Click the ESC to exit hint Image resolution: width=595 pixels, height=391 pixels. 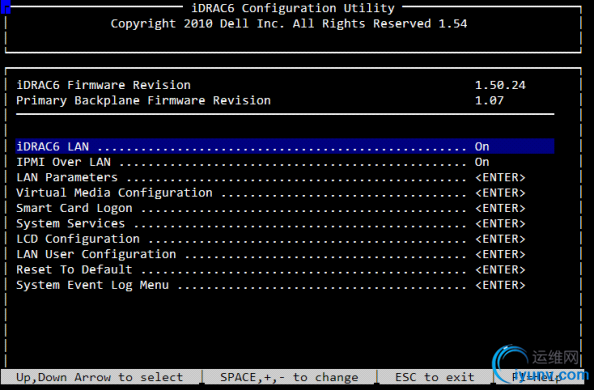(434, 377)
